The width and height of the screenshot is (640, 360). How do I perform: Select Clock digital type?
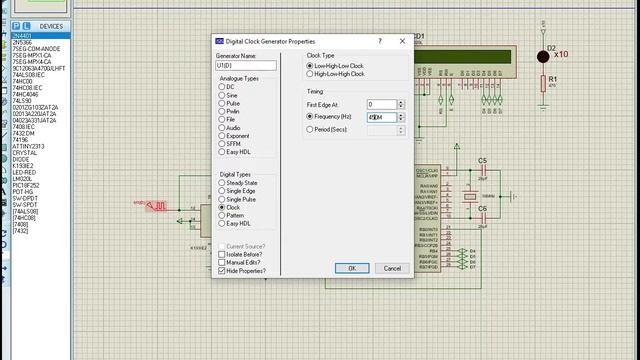tap(222, 207)
